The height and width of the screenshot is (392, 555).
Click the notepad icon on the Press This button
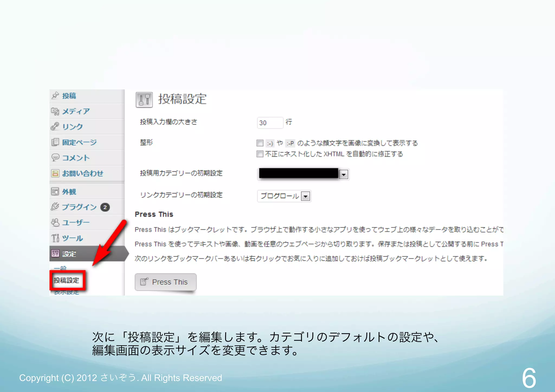(144, 282)
